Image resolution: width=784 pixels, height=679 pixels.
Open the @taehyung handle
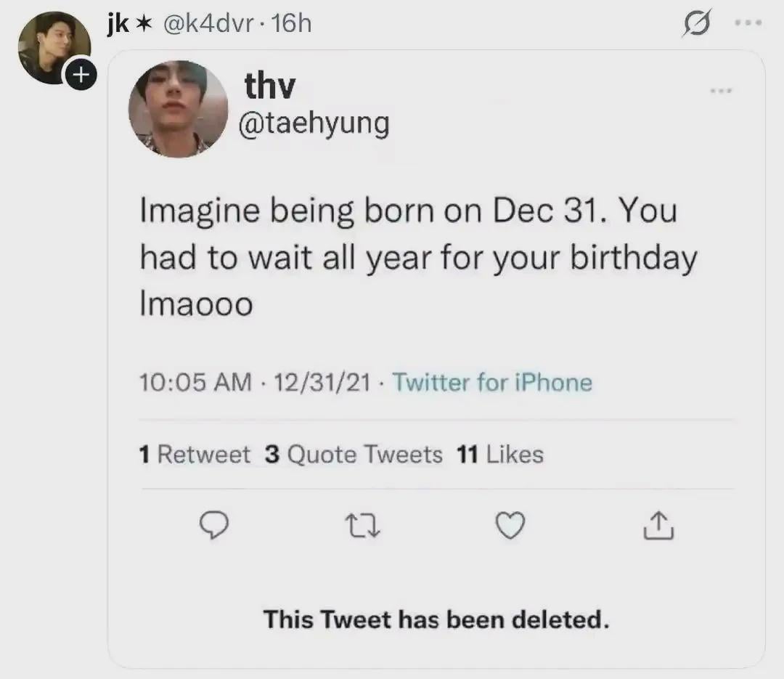click(314, 123)
